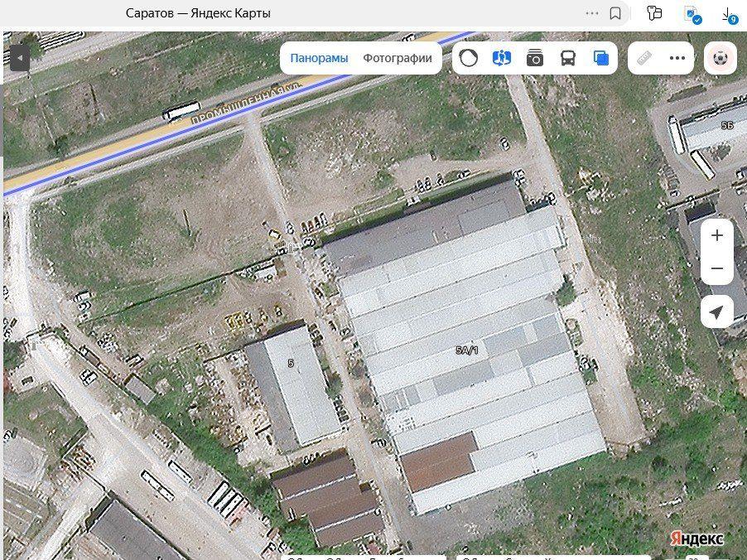Expand the collapsed left sidebar arrow
This screenshot has height=560, width=747.
[x=18, y=58]
